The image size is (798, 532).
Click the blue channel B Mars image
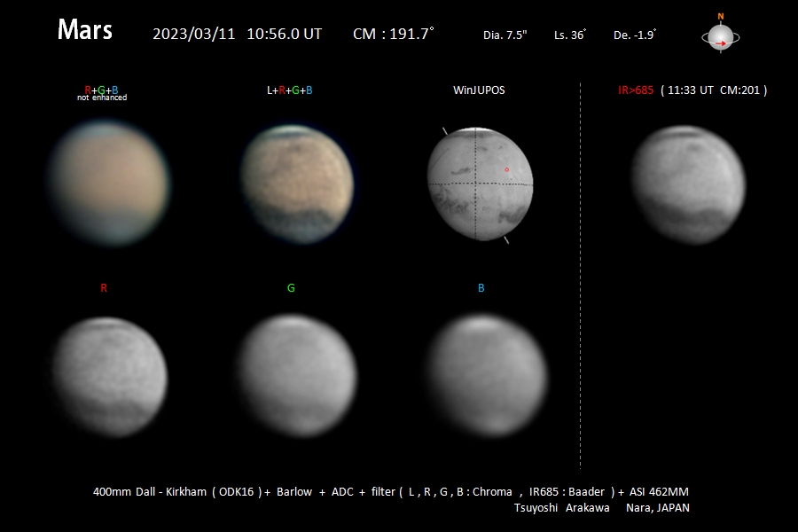tap(487, 376)
